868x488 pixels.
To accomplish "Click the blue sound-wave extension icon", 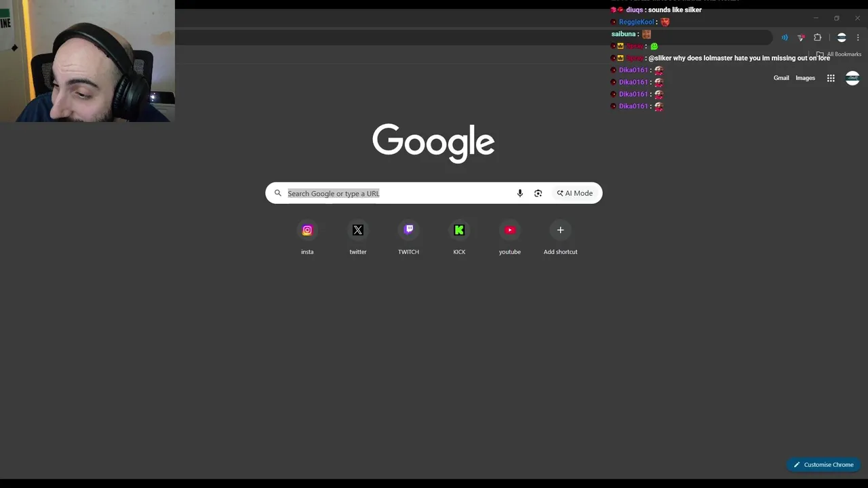I will [x=785, y=37].
